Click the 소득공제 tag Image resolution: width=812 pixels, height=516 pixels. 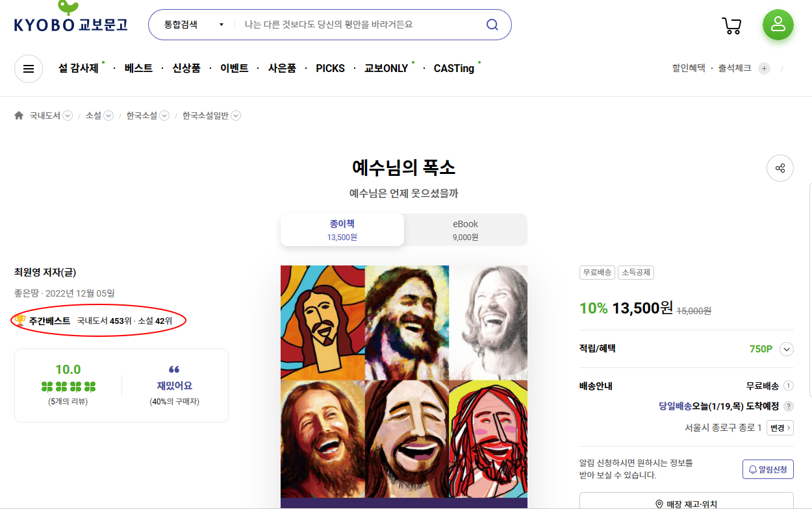coord(636,273)
